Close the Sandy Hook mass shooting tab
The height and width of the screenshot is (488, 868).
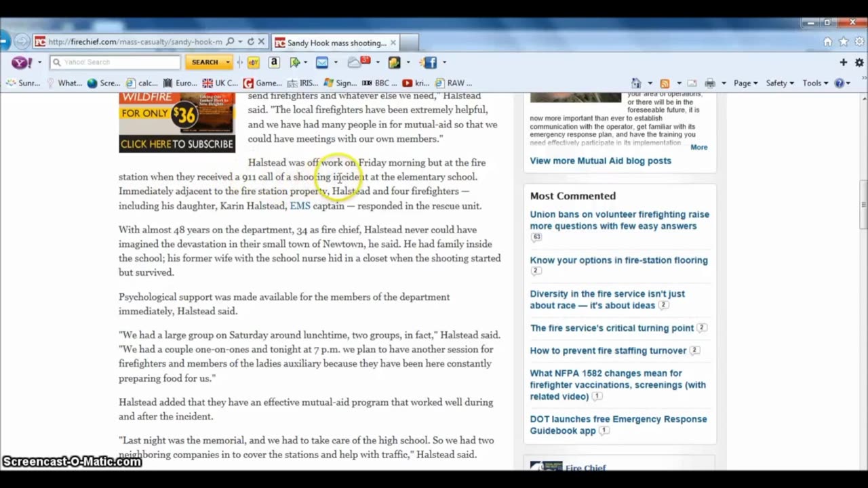point(393,43)
